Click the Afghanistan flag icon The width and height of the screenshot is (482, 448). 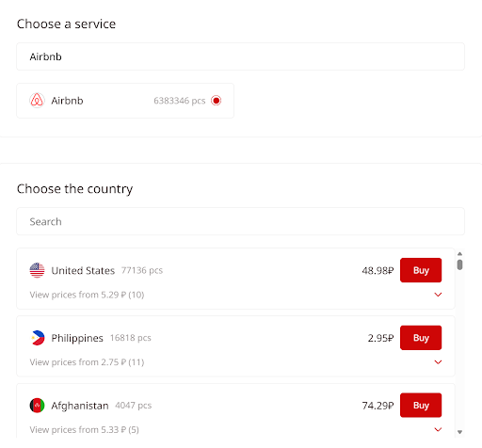[x=37, y=406]
